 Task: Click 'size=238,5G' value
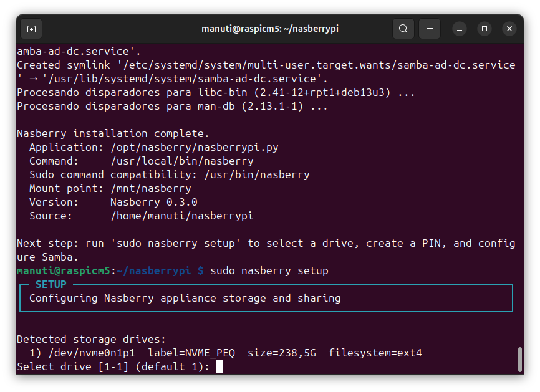coord(282,353)
